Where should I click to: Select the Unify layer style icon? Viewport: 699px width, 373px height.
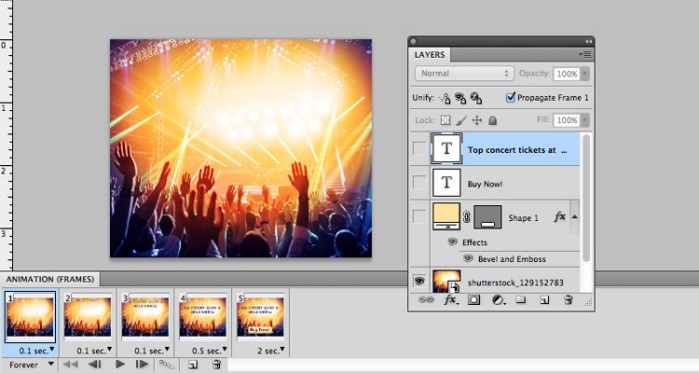pos(476,98)
